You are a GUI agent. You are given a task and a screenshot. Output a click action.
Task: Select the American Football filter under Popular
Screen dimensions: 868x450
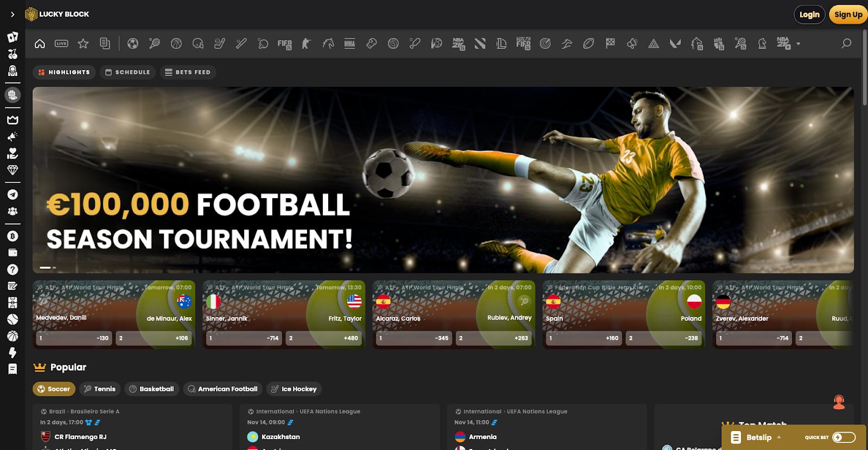(x=223, y=389)
